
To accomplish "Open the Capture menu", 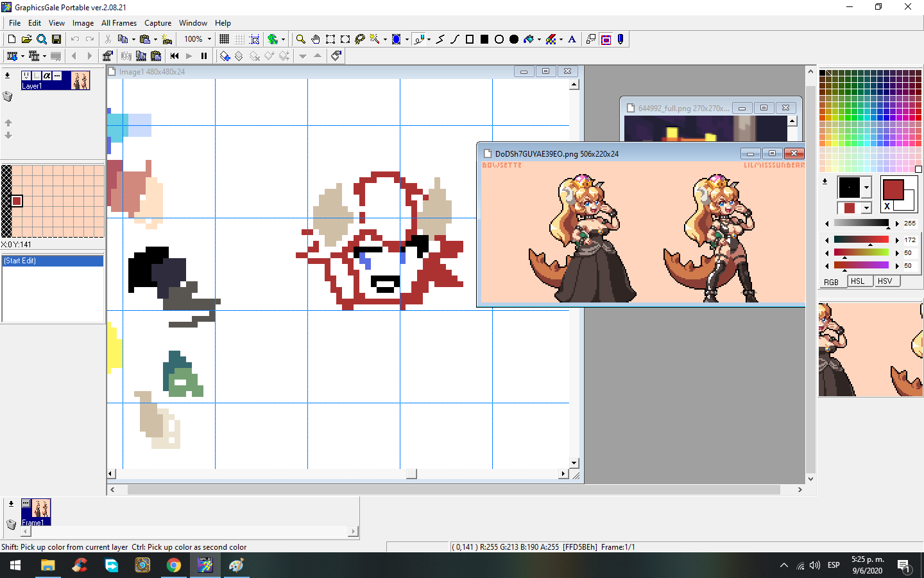I will pyautogui.click(x=158, y=23).
